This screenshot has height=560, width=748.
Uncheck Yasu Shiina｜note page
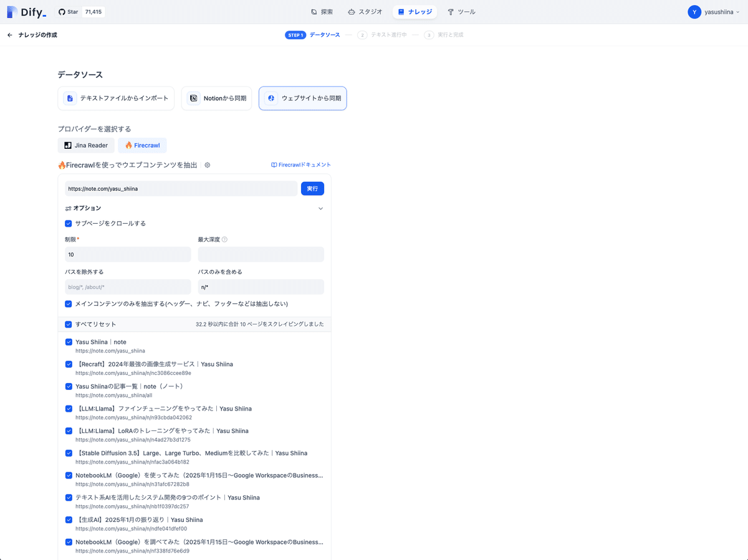69,342
